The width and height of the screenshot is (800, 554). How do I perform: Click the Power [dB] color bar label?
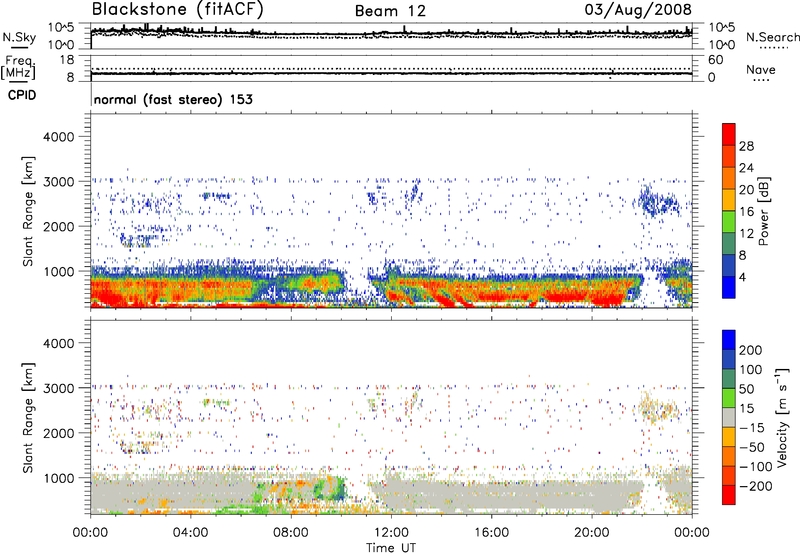(x=763, y=211)
